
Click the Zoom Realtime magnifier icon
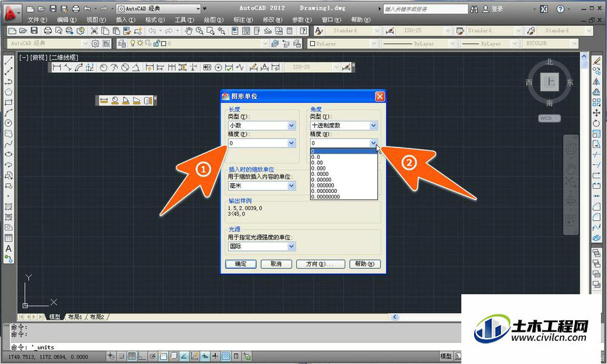[x=199, y=30]
